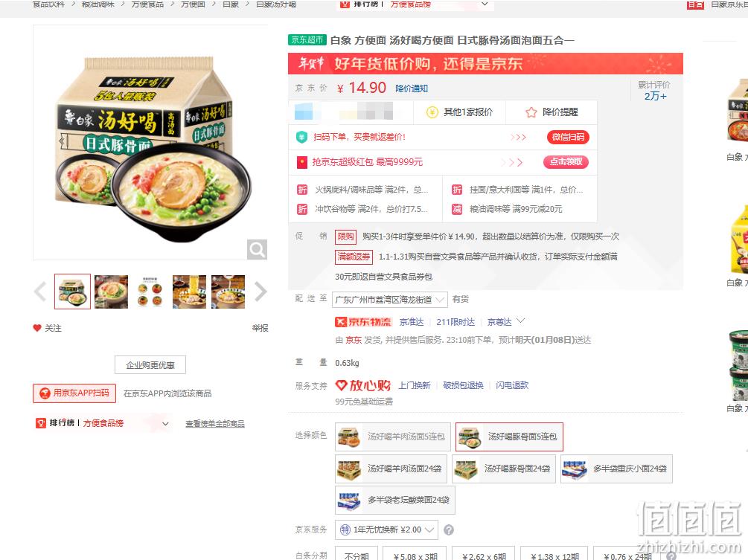The width and height of the screenshot is (748, 560).
Task: Open the 粮油调味 breadcrumb category
Action: tap(98, 4)
